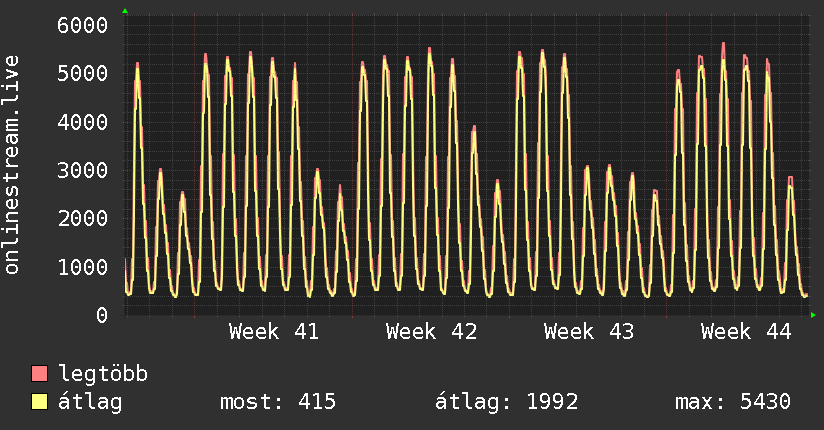
Task: Click the legtöbb legend label
Action: [x=103, y=373]
